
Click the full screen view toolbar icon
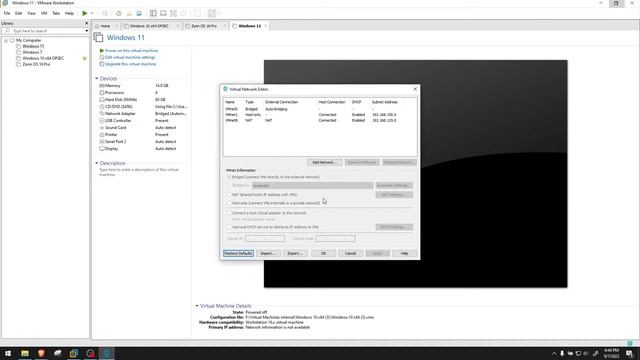[173, 13]
